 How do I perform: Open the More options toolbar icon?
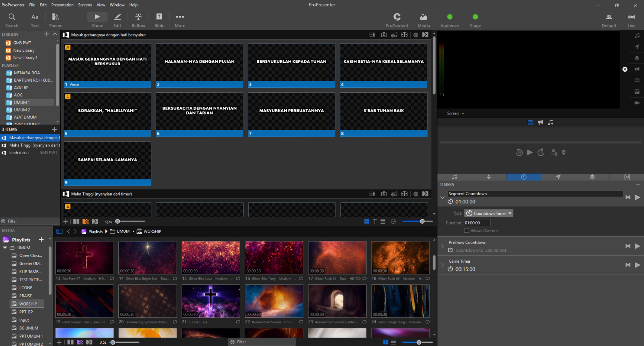click(x=180, y=20)
